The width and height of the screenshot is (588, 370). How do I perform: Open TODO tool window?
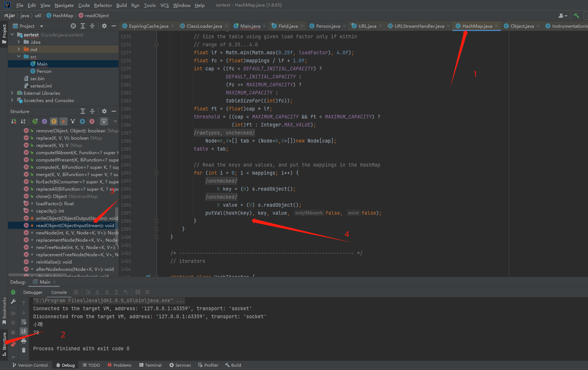(91, 365)
